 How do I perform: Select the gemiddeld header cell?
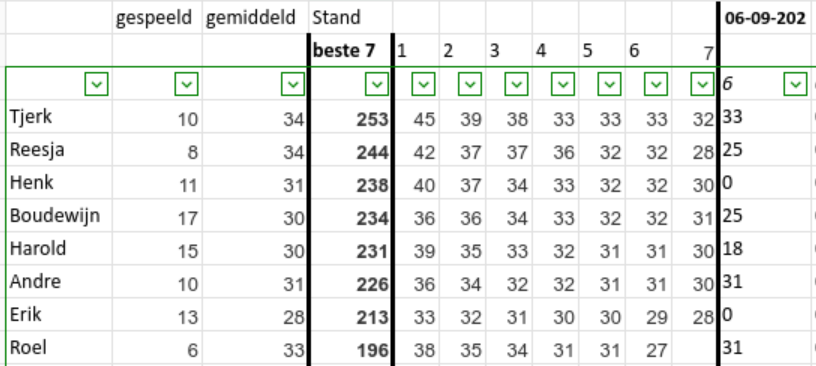pos(255,18)
